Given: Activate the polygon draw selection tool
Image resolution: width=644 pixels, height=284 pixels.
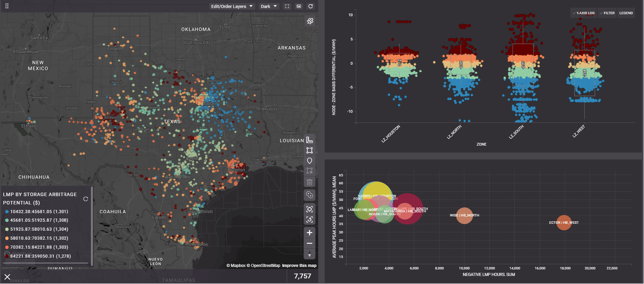Looking at the screenshot, I should (310, 150).
